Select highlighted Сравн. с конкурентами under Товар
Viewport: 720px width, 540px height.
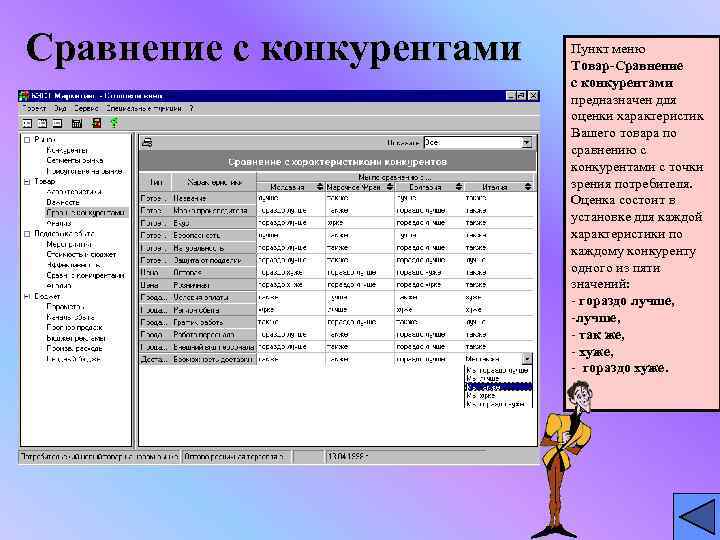click(x=85, y=213)
